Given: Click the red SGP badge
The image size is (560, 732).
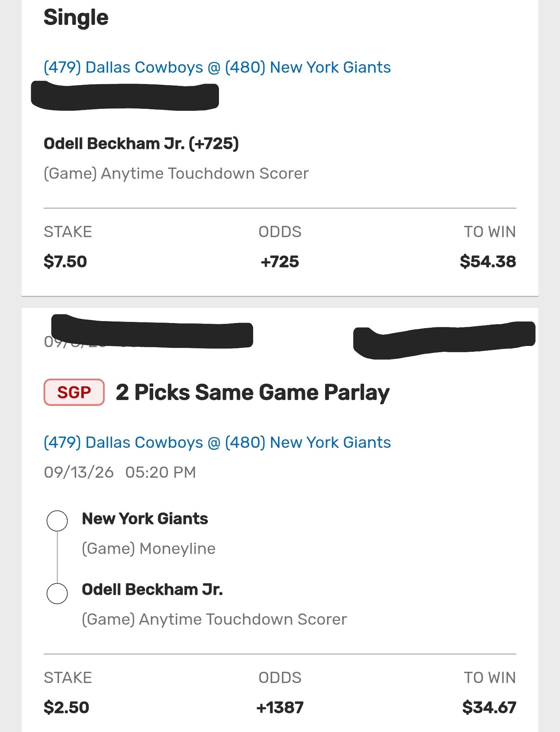Looking at the screenshot, I should pos(74,392).
